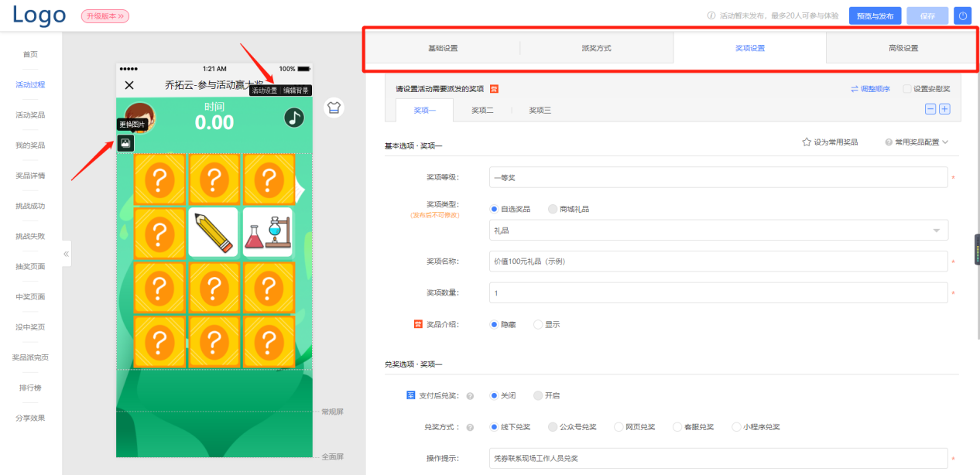Click the plus icon to add a prize
Image resolution: width=980 pixels, height=475 pixels.
point(944,109)
